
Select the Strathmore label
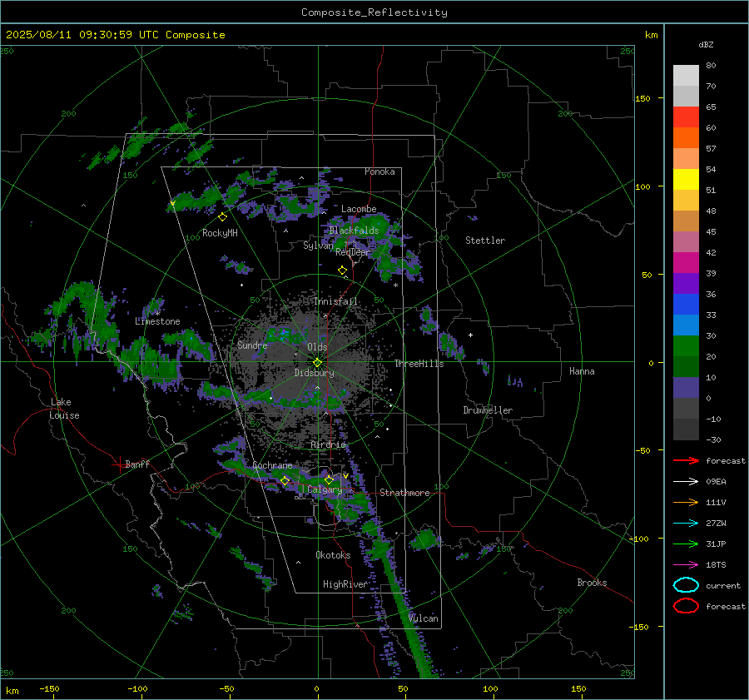pyautogui.click(x=404, y=493)
